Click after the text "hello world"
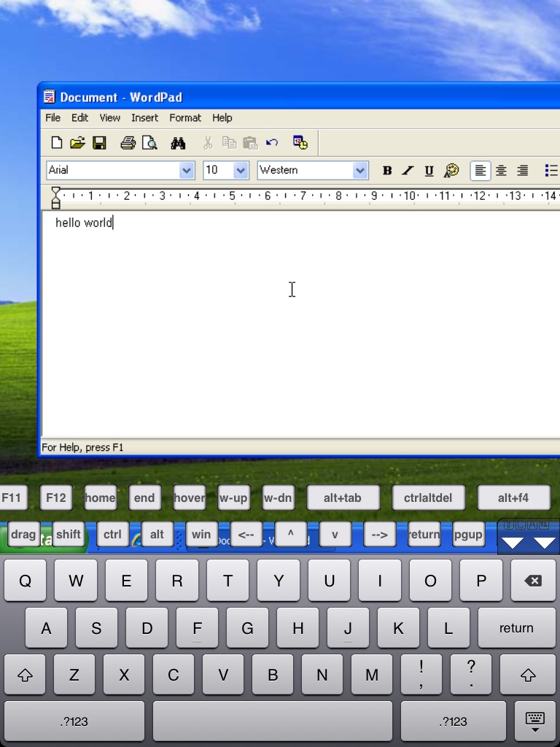The width and height of the screenshot is (560, 747). pos(113,222)
